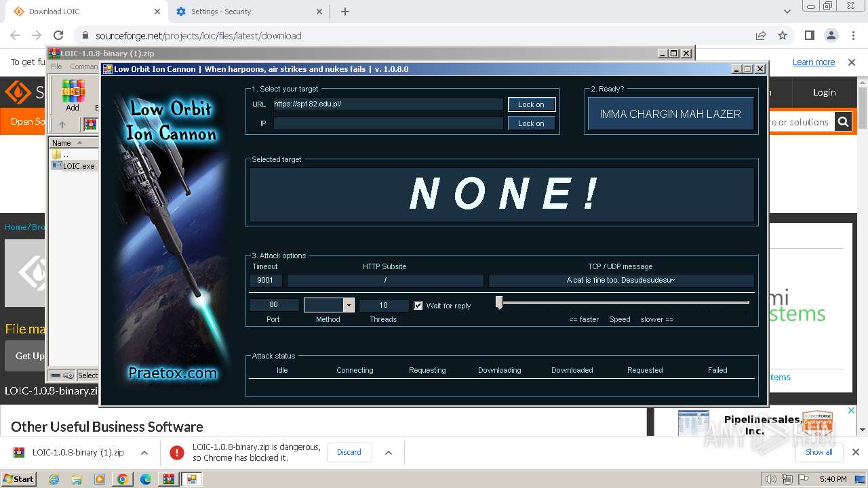Expand options for the blocked download
Image resolution: width=868 pixels, height=488 pixels.
click(x=389, y=452)
